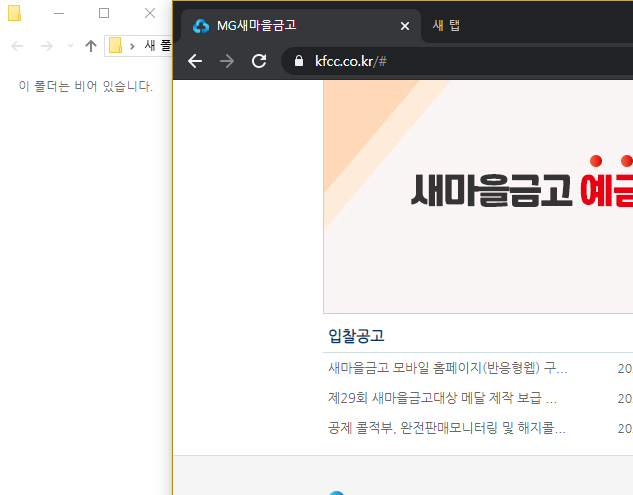Open 제29회 새마을금고대상 메달 제작 notice

[x=442, y=398]
